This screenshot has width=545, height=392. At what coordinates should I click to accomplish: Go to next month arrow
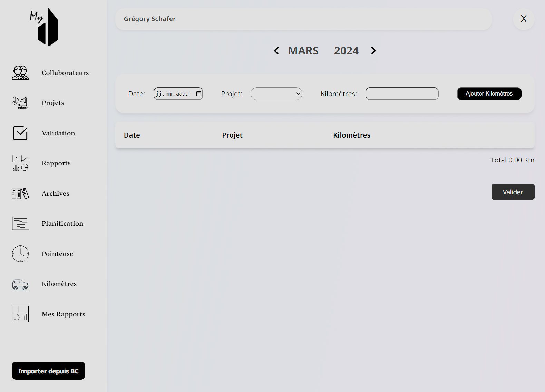[x=373, y=51]
